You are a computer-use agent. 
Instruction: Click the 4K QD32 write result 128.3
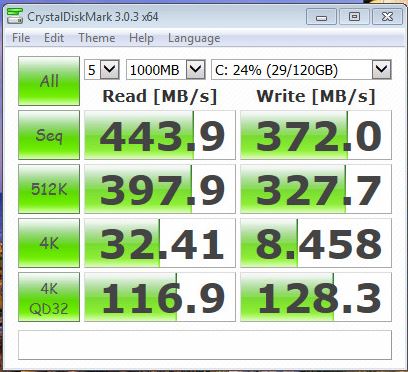[x=316, y=297]
